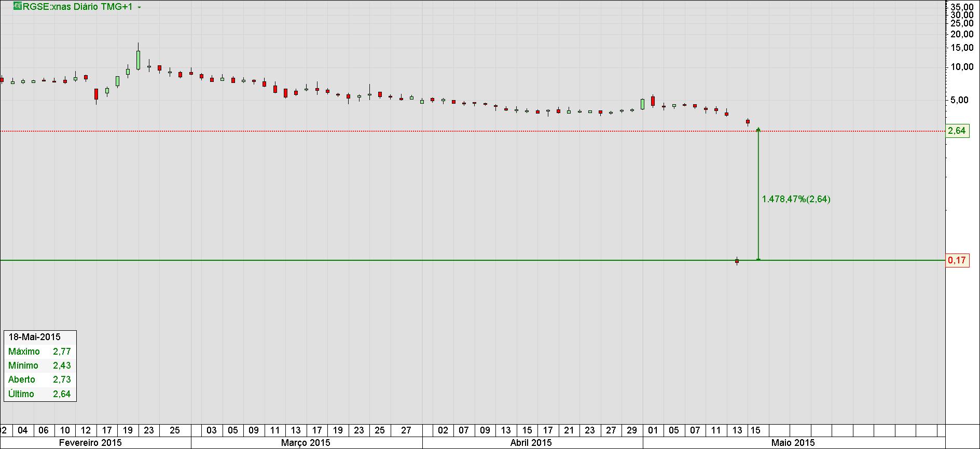Click the lone red candle on the 0,17 line
The width and height of the screenshot is (980, 449).
coord(737,261)
